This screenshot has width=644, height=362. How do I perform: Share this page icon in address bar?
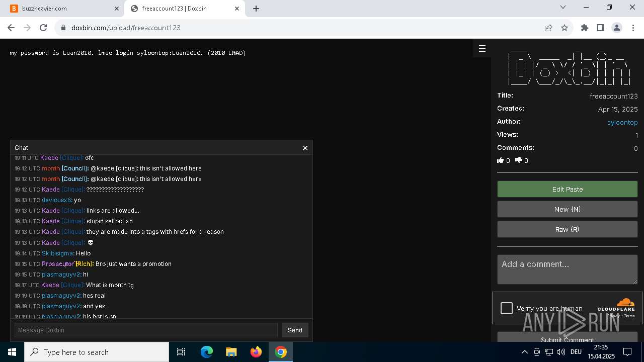[548, 28]
